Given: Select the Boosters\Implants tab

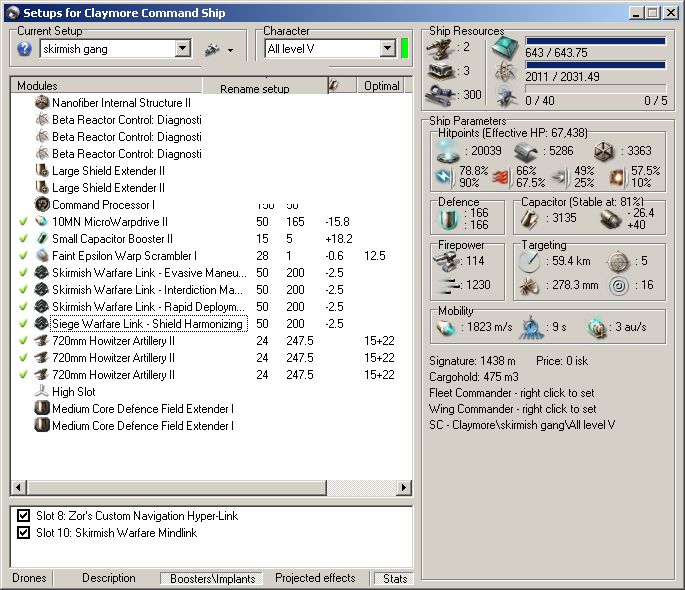Looking at the screenshot, I should click(x=212, y=579).
